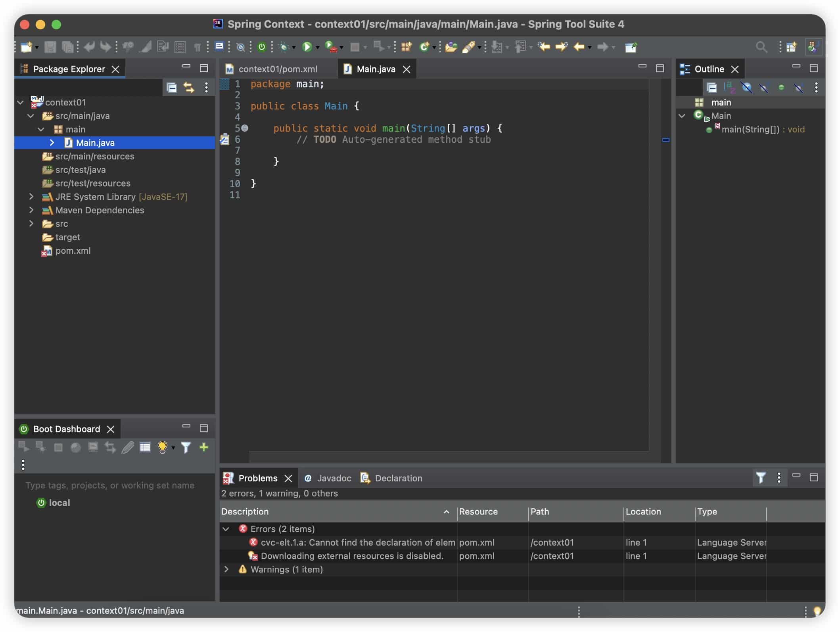Viewport: 840px width, 632px height.
Task: Toggle Hide Fields in the Outline toolbar
Action: click(x=747, y=87)
